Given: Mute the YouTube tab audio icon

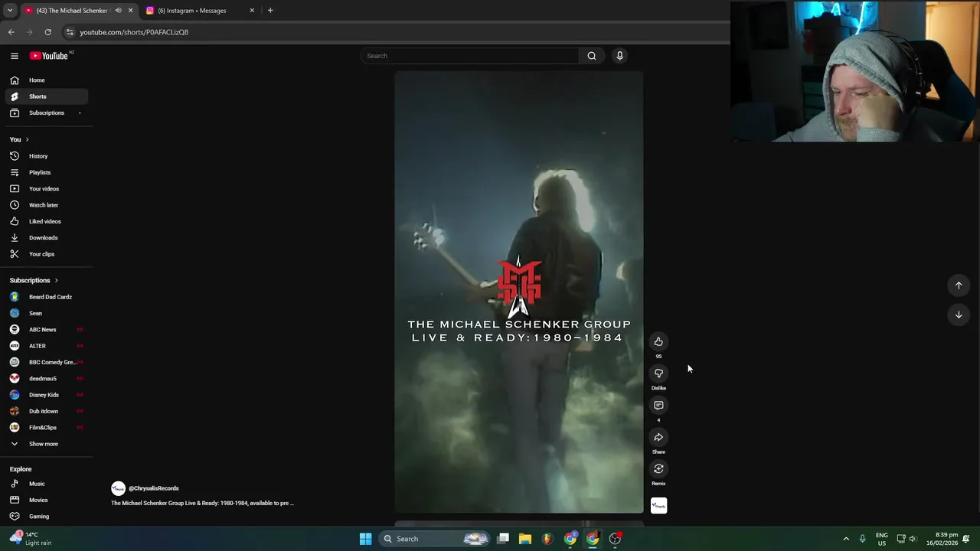Looking at the screenshot, I should (x=118, y=11).
